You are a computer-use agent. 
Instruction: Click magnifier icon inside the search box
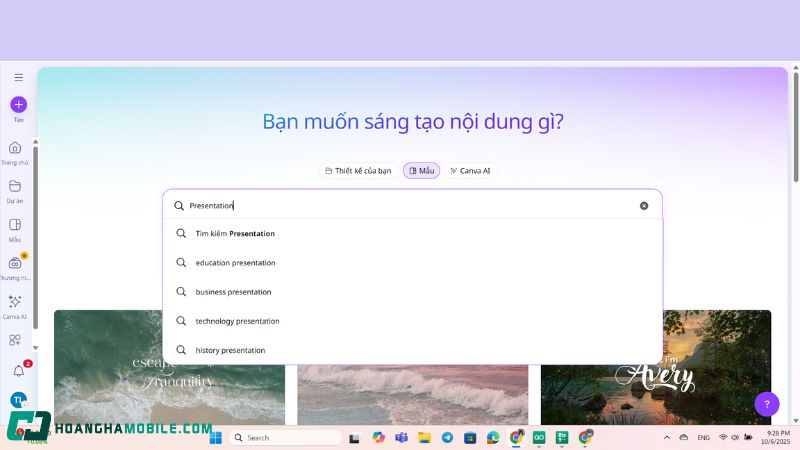179,206
